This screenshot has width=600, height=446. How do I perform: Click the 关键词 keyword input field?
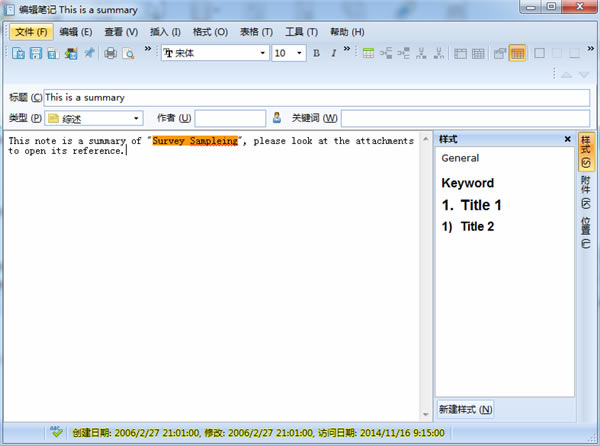[x=465, y=118]
